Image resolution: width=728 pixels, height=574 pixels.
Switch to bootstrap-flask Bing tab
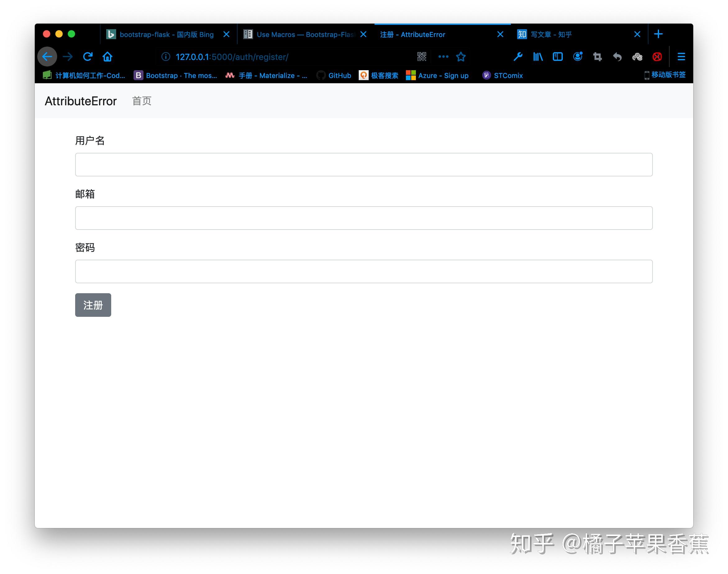click(x=166, y=34)
